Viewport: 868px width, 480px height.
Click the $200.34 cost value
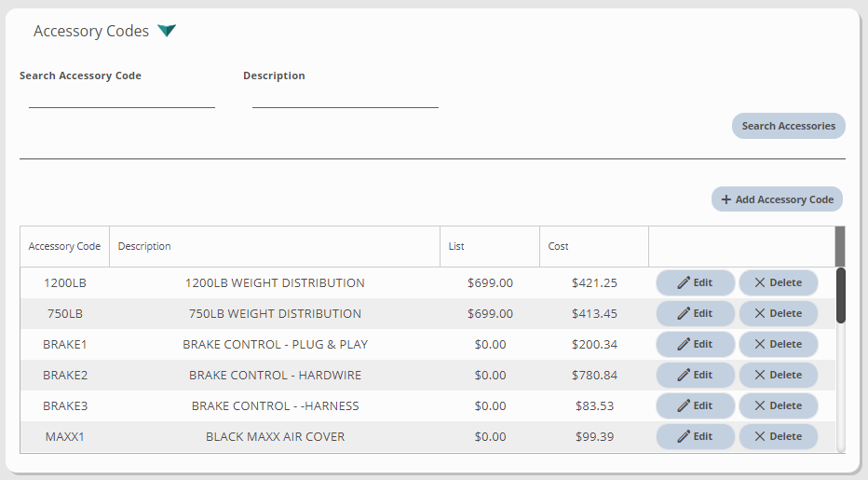594,344
